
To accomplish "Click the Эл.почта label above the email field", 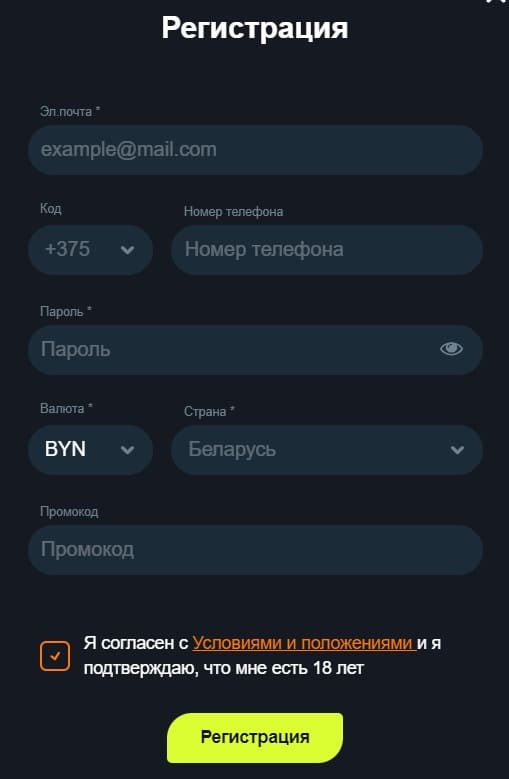I will [x=70, y=112].
